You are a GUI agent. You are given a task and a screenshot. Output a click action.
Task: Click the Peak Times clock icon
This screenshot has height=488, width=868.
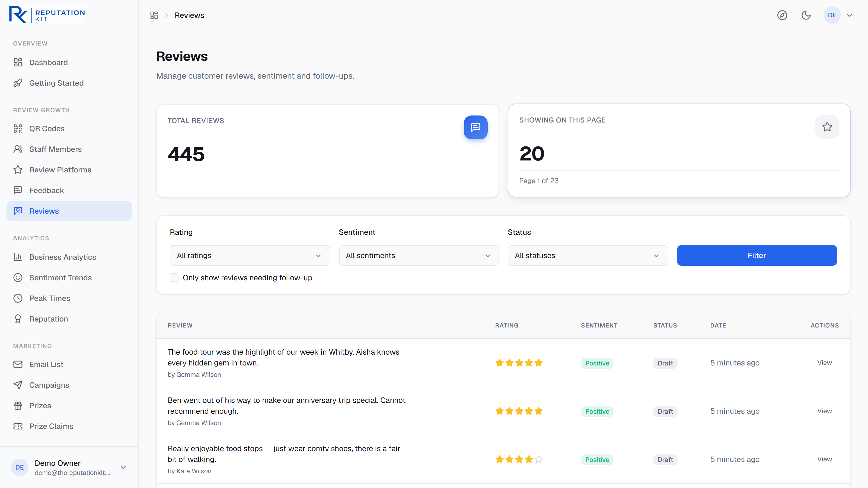tap(18, 298)
